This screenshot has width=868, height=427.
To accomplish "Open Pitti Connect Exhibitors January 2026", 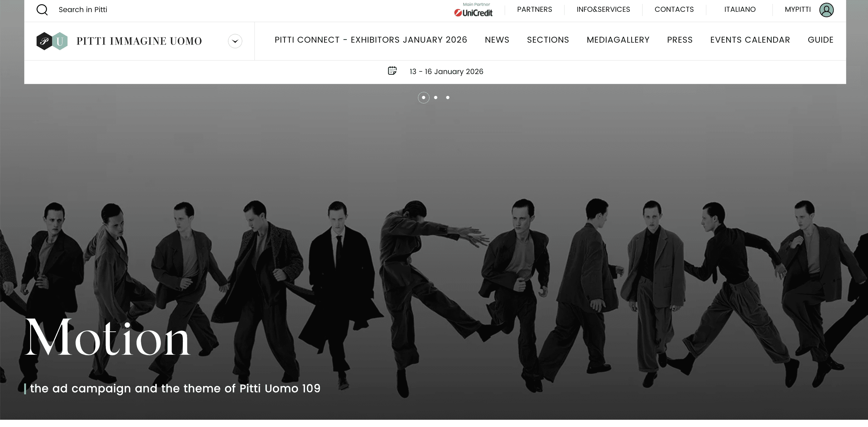I will [371, 40].
